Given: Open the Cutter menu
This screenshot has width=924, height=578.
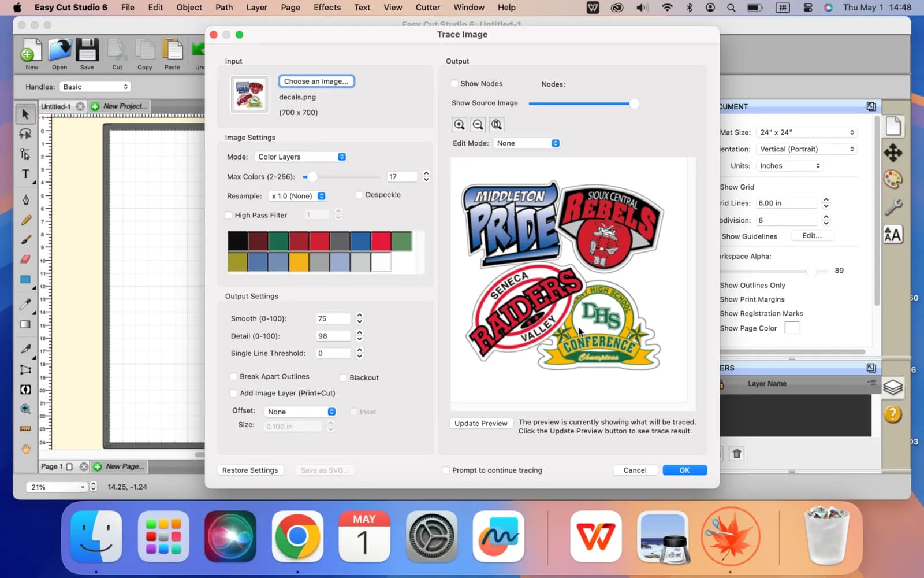Looking at the screenshot, I should [x=428, y=8].
